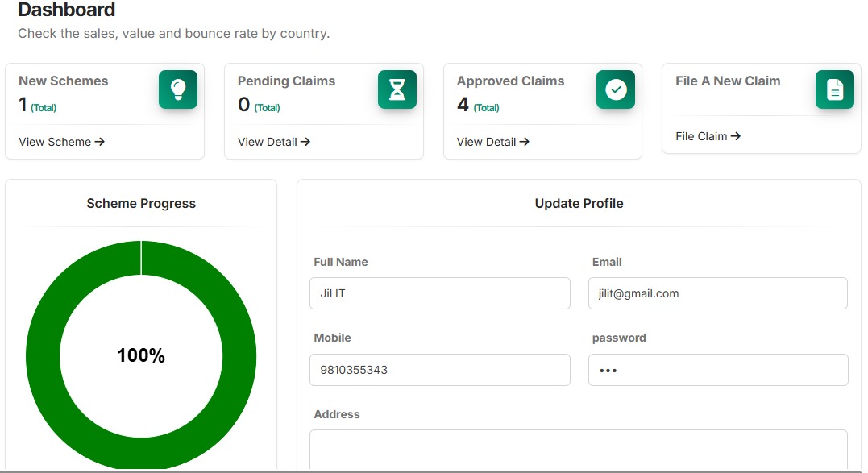
Task: Click the Scheme Progress title
Action: [x=141, y=204]
